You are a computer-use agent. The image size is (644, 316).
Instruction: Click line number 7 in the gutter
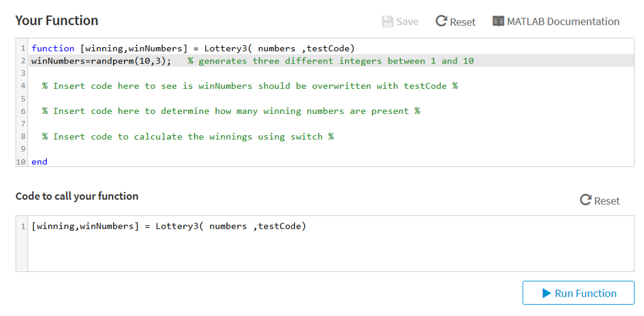coord(23,124)
